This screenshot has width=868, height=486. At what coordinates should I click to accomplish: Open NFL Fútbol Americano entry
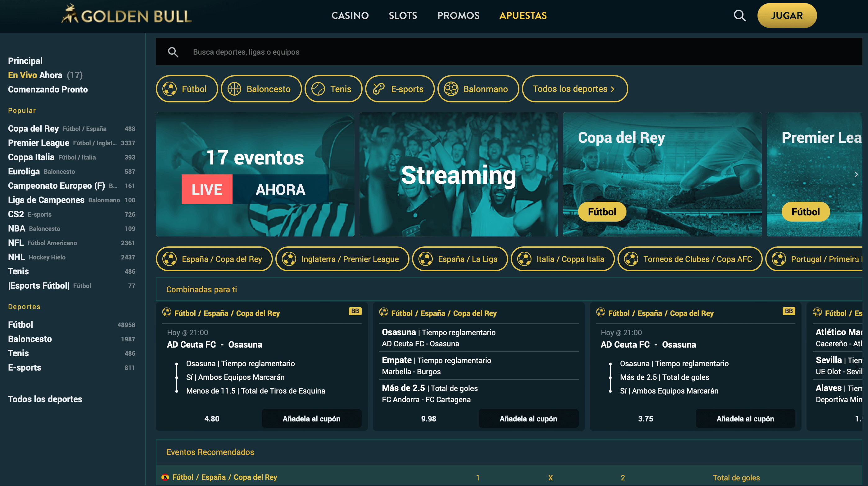tap(71, 243)
